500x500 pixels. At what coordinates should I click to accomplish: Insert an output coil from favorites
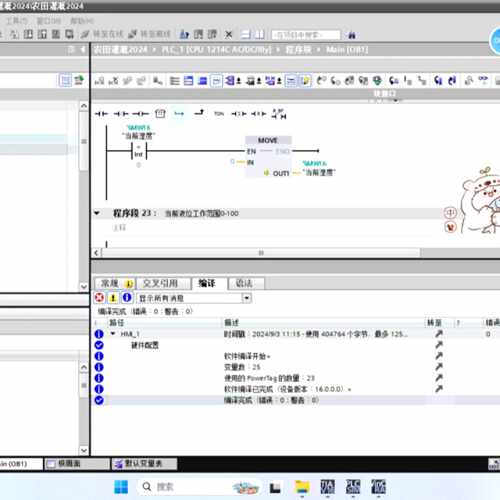pos(140,114)
